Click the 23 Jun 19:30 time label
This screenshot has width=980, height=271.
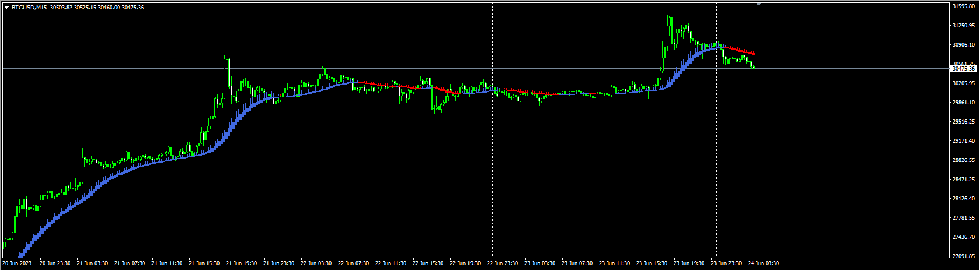[689, 263]
